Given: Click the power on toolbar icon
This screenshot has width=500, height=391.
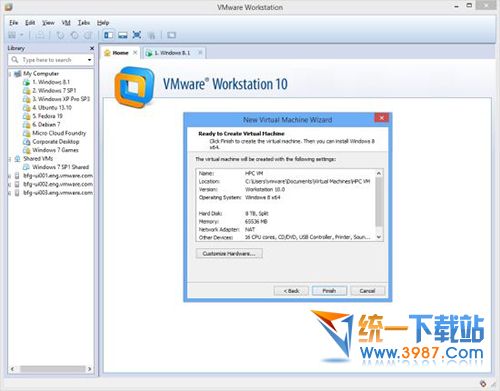Looking at the screenshot, I should tap(12, 35).
